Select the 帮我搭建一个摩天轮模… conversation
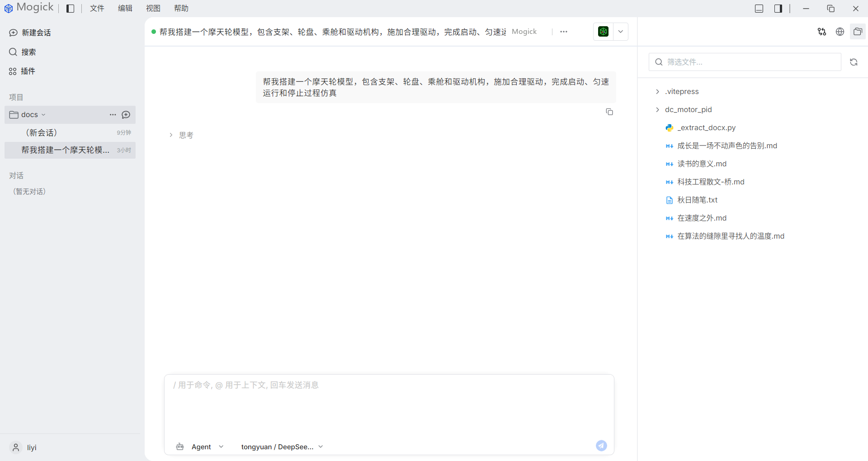The image size is (868, 461). point(70,150)
